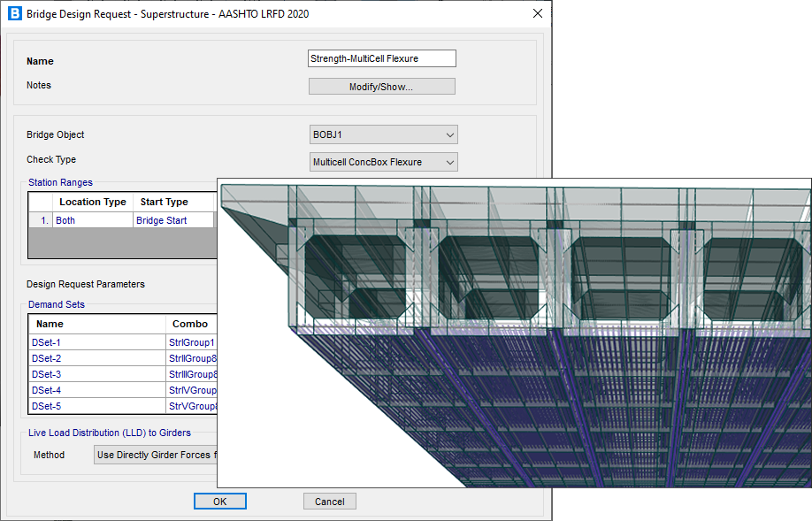Viewport: 812px width, 521px height.
Task: Confirm the dialog with OK
Action: click(x=220, y=502)
